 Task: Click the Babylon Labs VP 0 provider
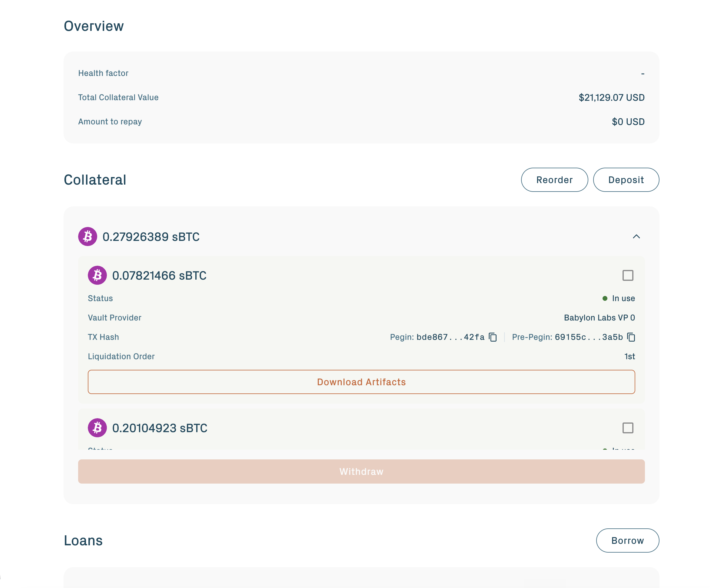[x=599, y=318]
